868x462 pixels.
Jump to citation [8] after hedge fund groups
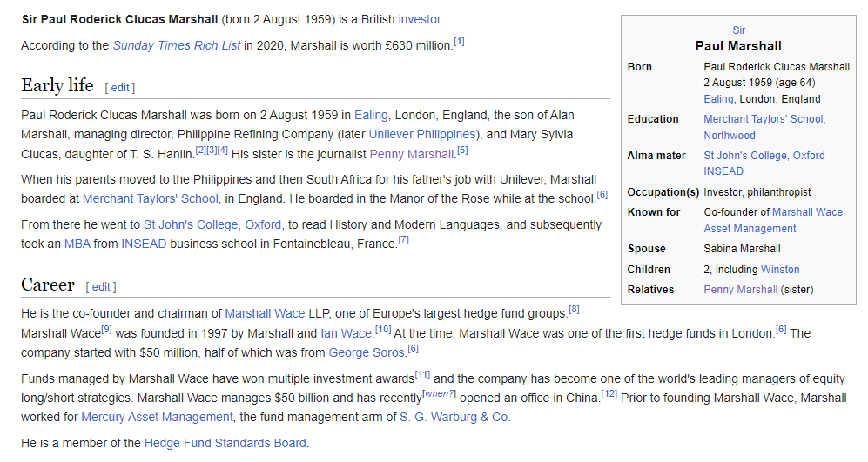pyautogui.click(x=574, y=309)
